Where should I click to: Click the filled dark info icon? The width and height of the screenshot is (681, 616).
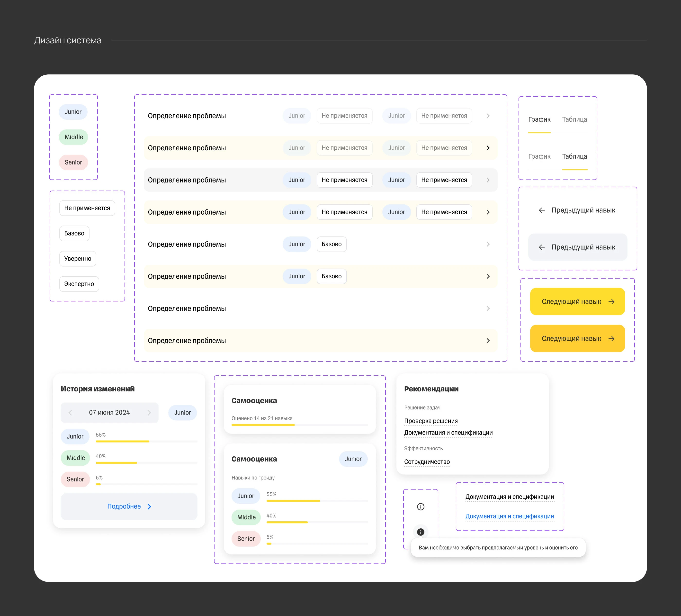421,532
